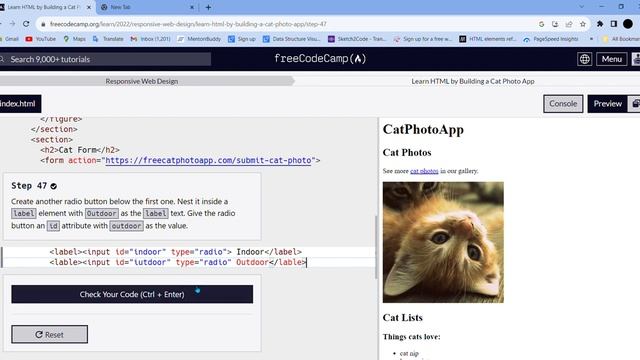Viewport: 640px width, 360px height.
Task: Click the Step 47 completed checkmark icon
Action: [53, 186]
